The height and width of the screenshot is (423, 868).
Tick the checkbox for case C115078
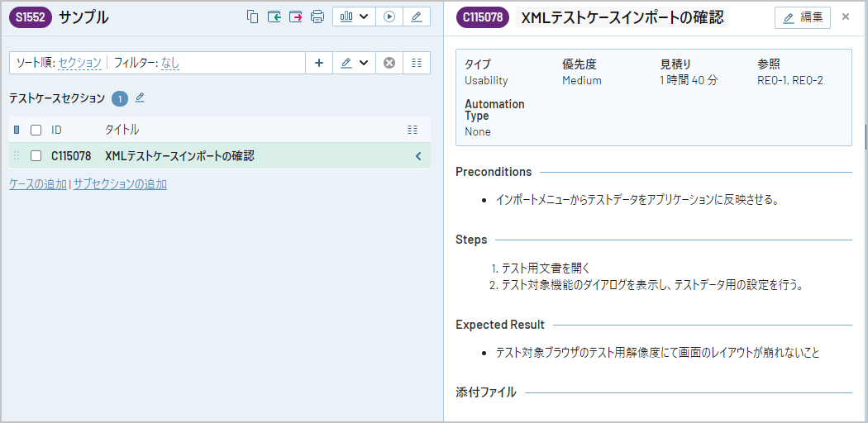click(x=36, y=156)
